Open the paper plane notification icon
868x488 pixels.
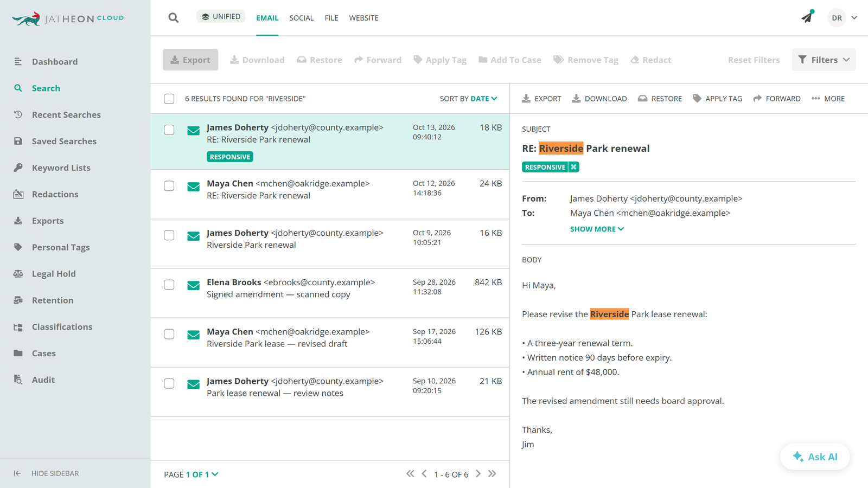[x=807, y=17]
